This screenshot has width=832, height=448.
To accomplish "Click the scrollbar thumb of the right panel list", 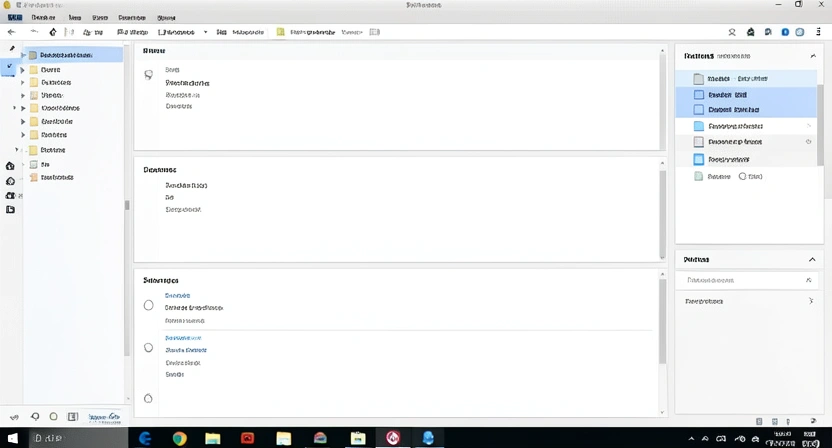I will pyautogui.click(x=820, y=125).
